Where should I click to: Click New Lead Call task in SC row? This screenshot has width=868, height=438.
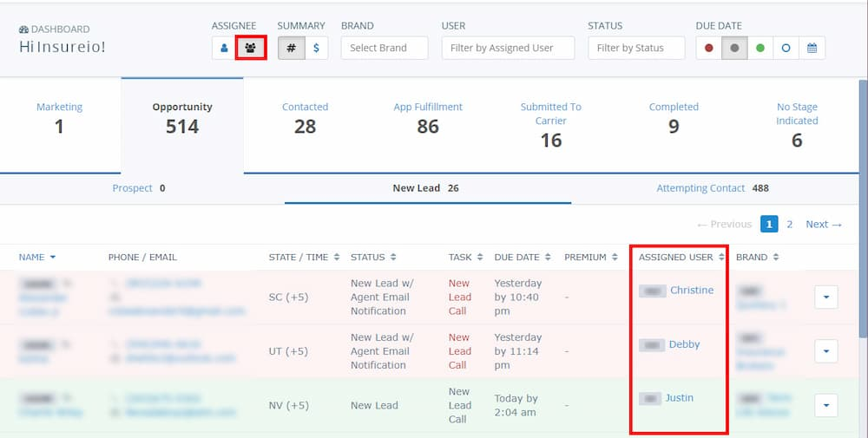(459, 297)
